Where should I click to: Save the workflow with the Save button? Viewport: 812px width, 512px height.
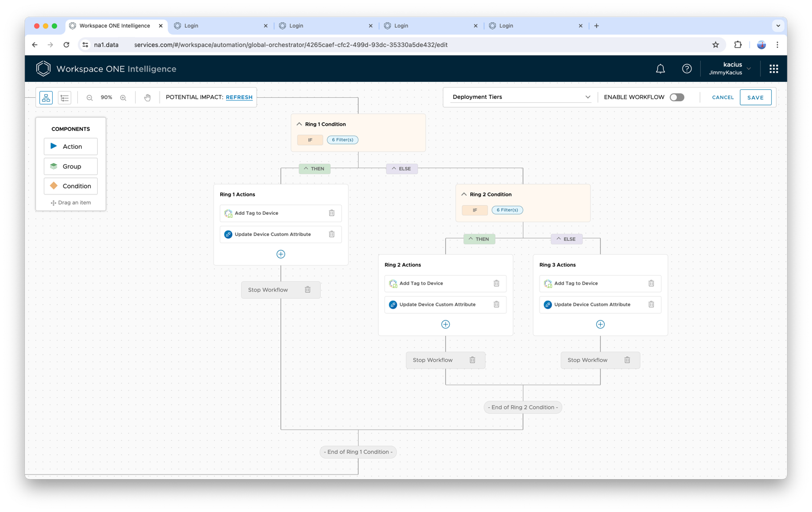755,97
